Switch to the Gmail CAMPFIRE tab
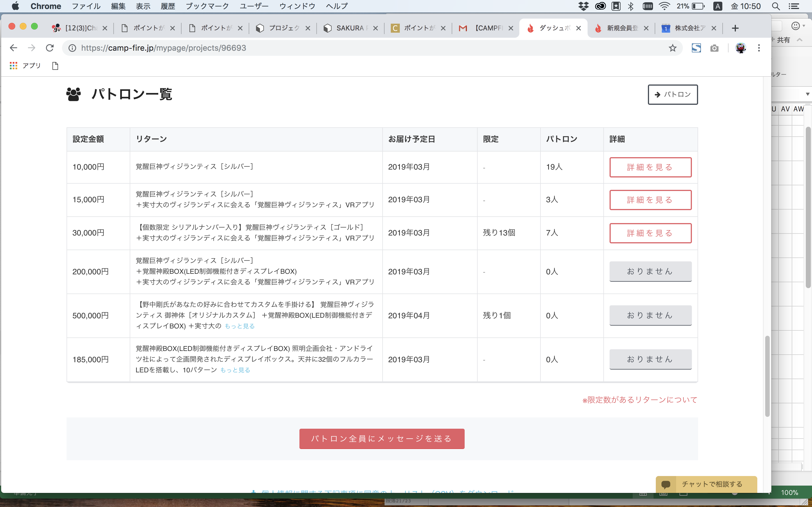The width and height of the screenshot is (812, 507). coord(487,28)
